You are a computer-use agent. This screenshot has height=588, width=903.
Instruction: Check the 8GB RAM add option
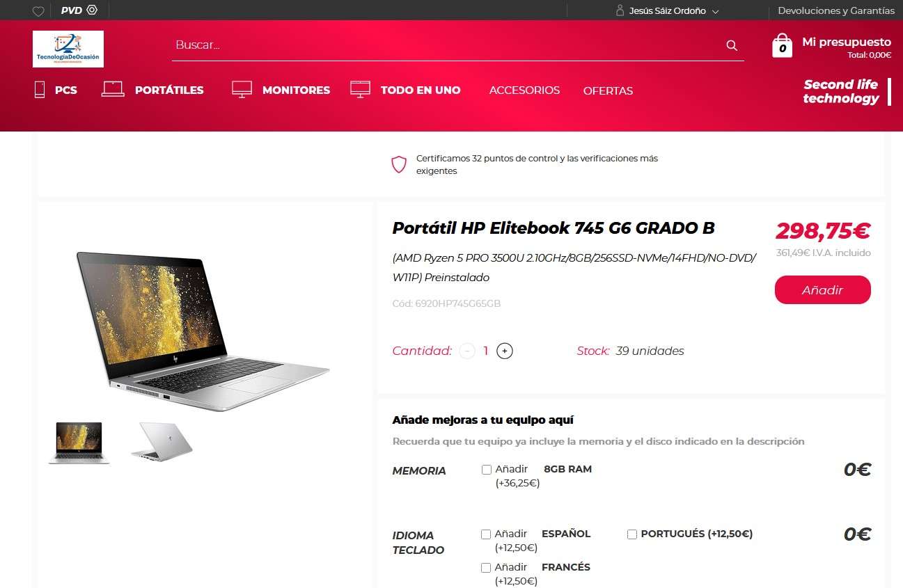[487, 470]
